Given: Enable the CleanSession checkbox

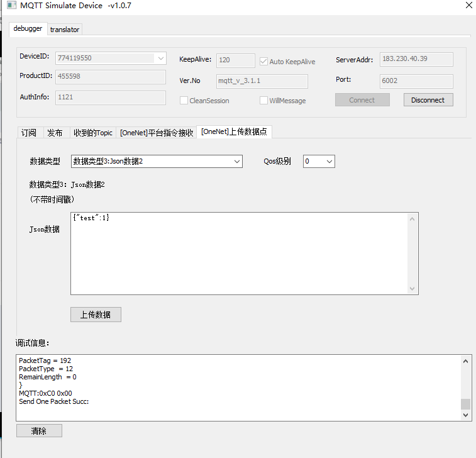Looking at the screenshot, I should [184, 101].
